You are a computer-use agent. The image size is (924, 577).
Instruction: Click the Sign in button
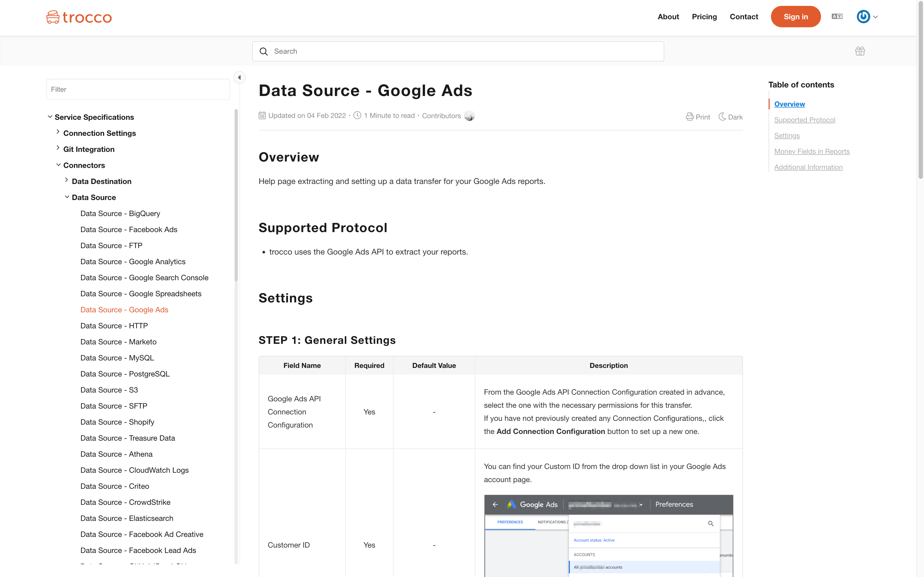click(x=795, y=17)
